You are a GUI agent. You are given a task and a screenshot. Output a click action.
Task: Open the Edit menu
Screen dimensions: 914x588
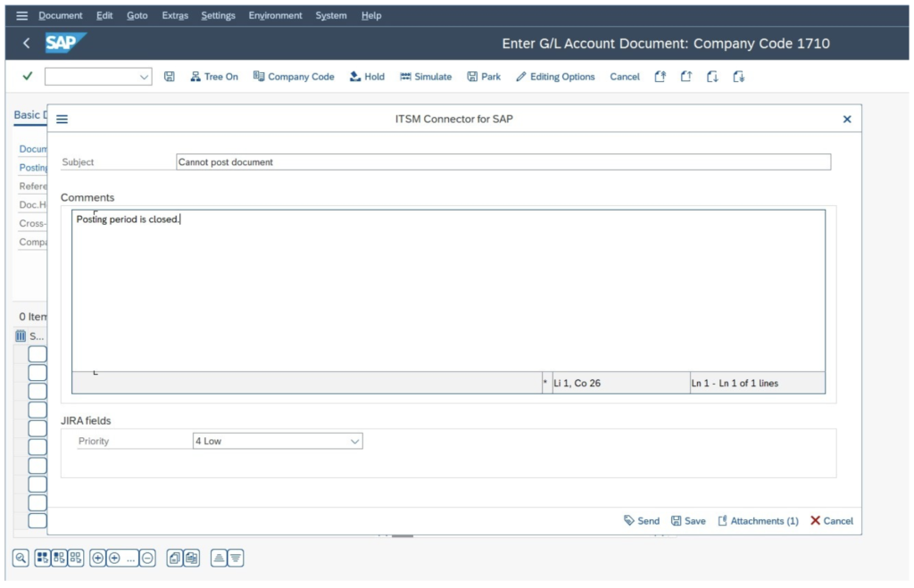pos(104,16)
